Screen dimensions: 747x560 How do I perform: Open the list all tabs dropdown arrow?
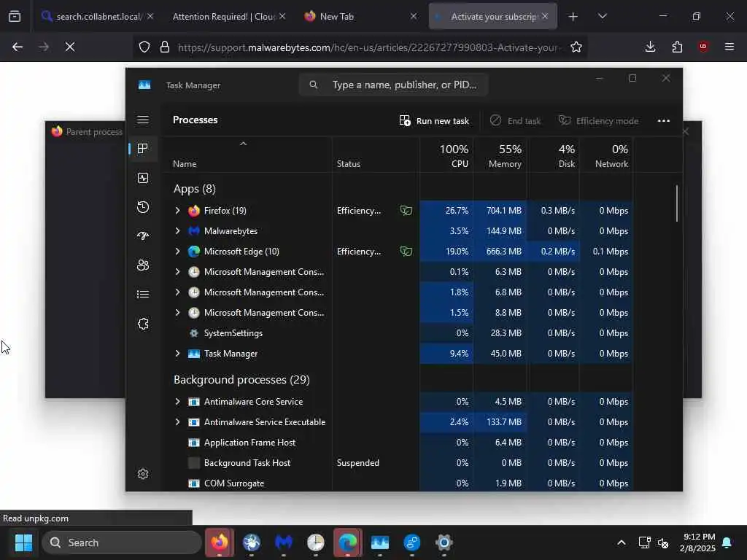coord(602,16)
